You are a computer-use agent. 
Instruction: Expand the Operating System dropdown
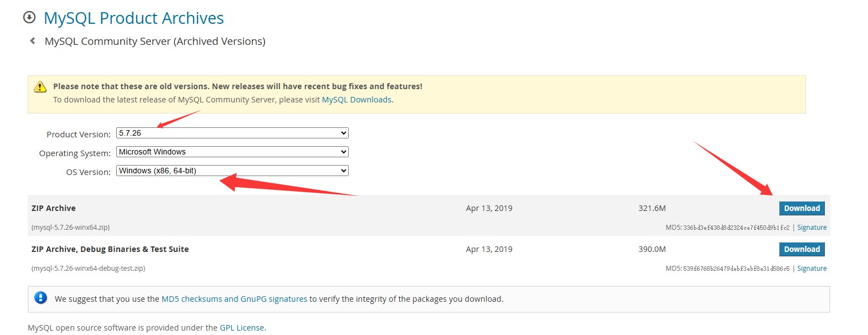click(x=232, y=152)
